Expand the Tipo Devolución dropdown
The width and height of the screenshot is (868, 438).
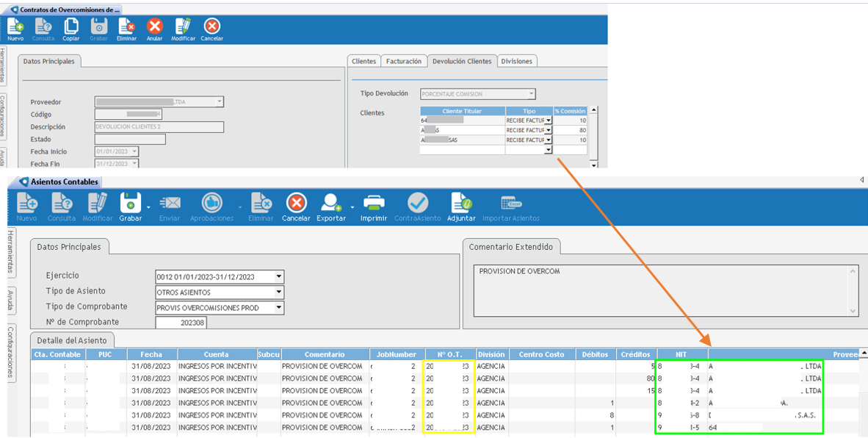532,94
